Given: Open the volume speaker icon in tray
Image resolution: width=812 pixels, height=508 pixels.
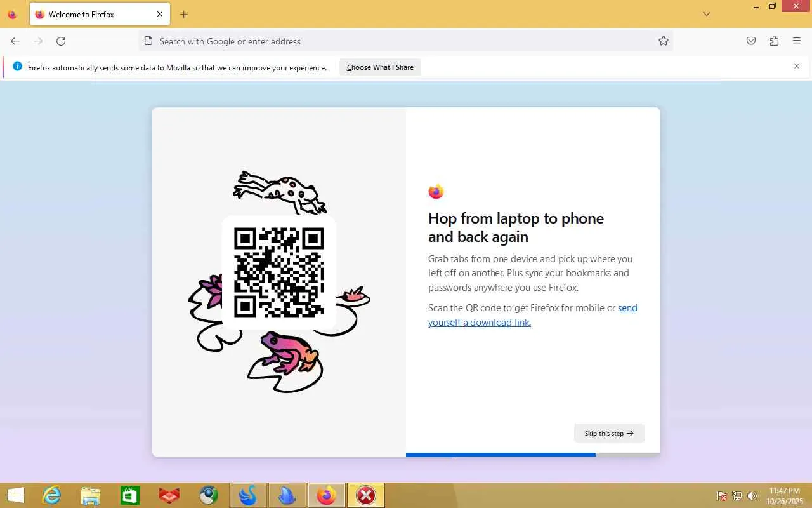Looking at the screenshot, I should 752,496.
